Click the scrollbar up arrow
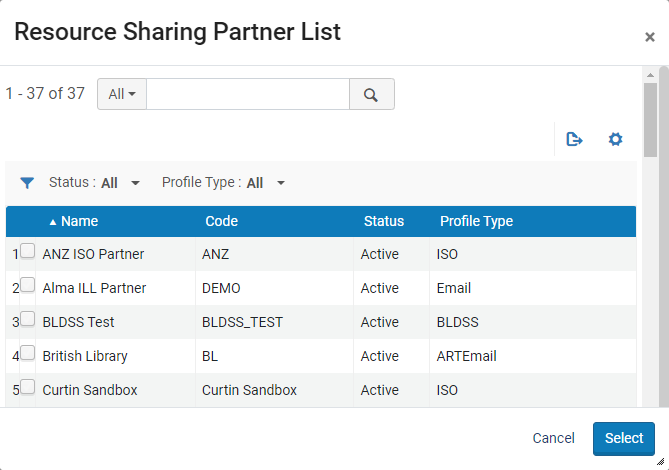Screen dimensions: 669x470 click(x=650, y=75)
